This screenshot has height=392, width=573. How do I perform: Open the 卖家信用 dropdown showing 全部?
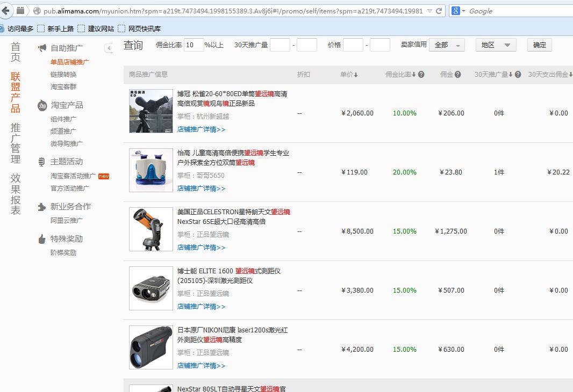point(447,45)
